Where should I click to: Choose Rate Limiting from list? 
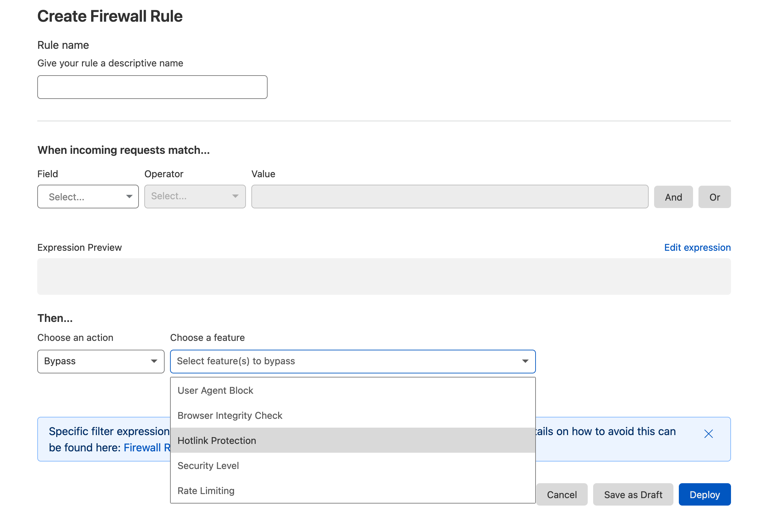[x=206, y=491]
